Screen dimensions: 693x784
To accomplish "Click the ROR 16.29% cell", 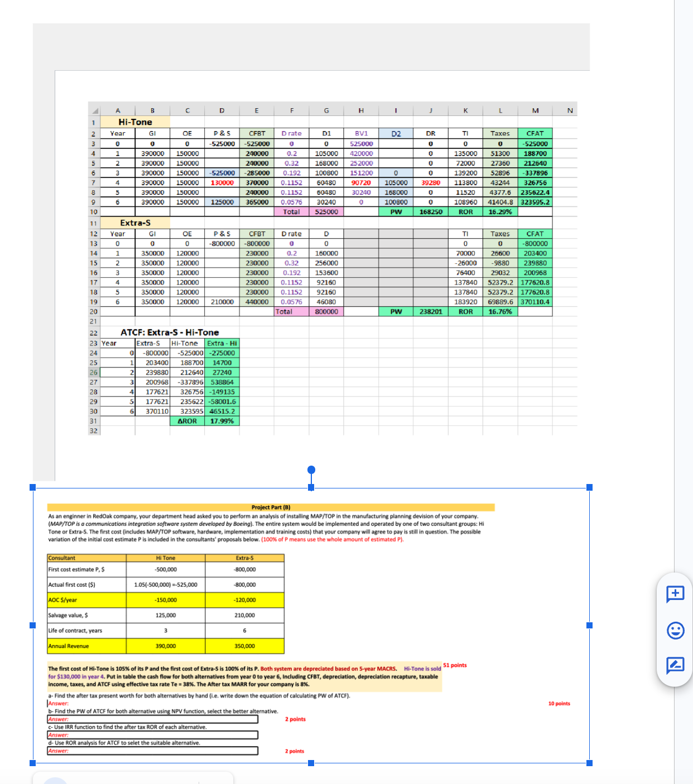I will (500, 211).
